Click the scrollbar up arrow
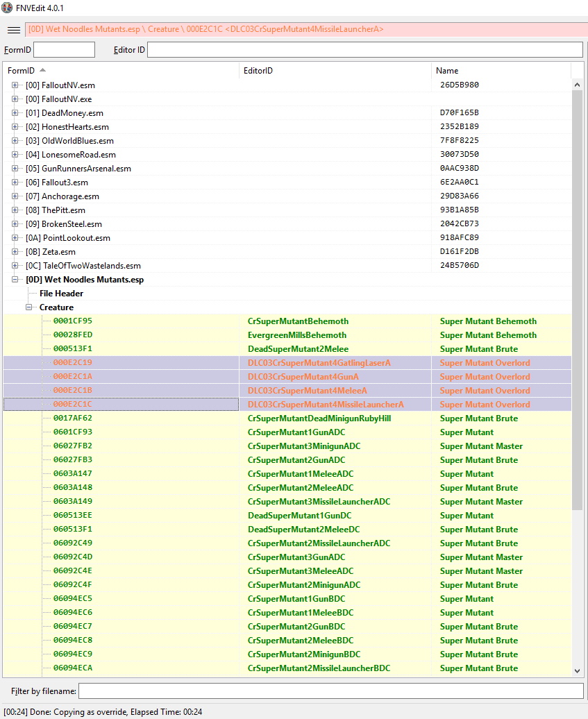The width and height of the screenshot is (588, 719). pyautogui.click(x=577, y=85)
